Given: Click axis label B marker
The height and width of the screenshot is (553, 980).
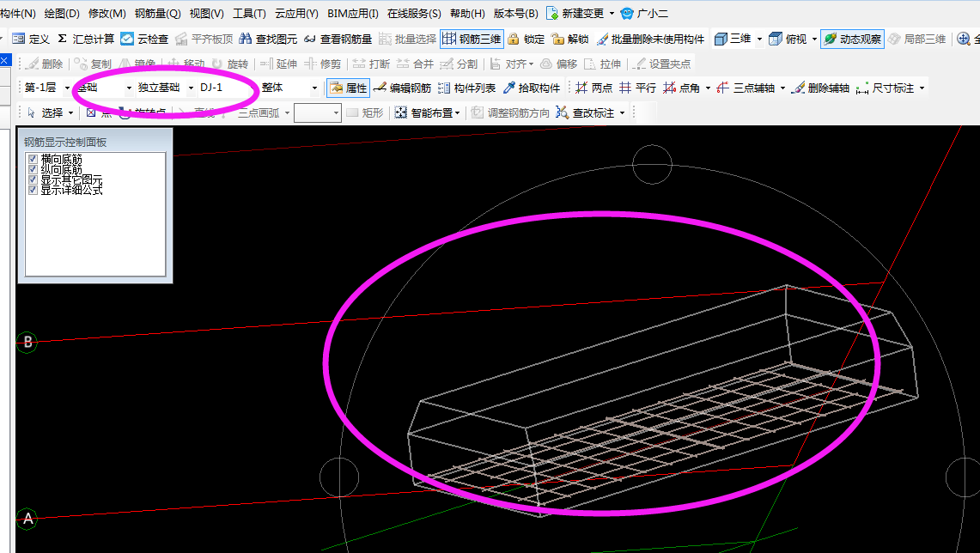Looking at the screenshot, I should pos(27,342).
